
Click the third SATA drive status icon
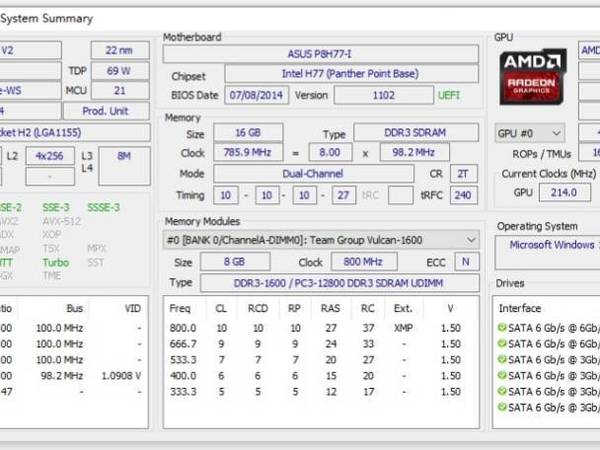pyautogui.click(x=501, y=359)
